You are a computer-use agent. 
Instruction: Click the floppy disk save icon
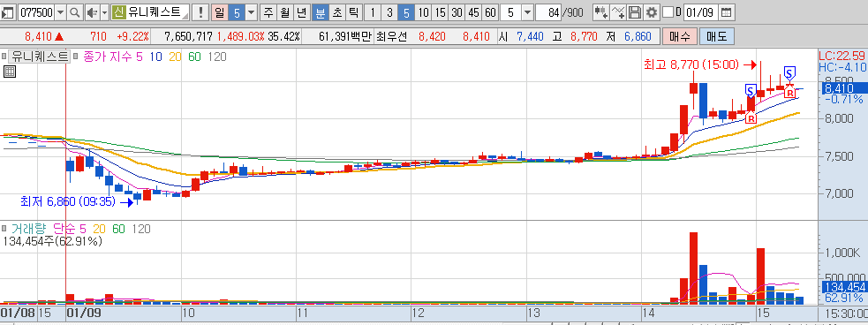(636, 12)
